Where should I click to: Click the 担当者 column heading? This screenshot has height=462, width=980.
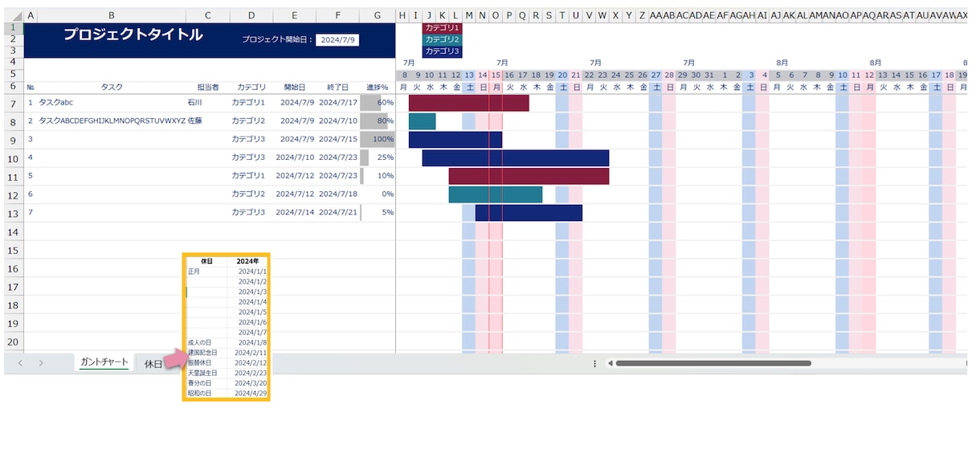click(208, 87)
